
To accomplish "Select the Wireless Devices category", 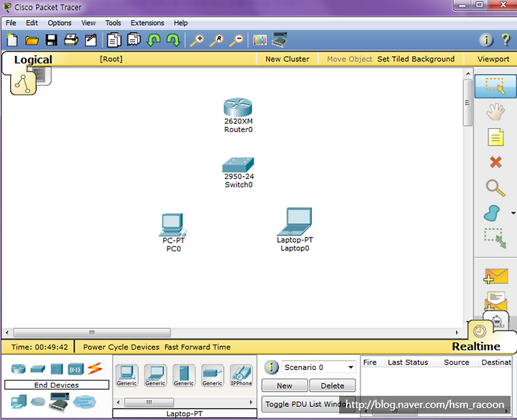I will [75, 369].
